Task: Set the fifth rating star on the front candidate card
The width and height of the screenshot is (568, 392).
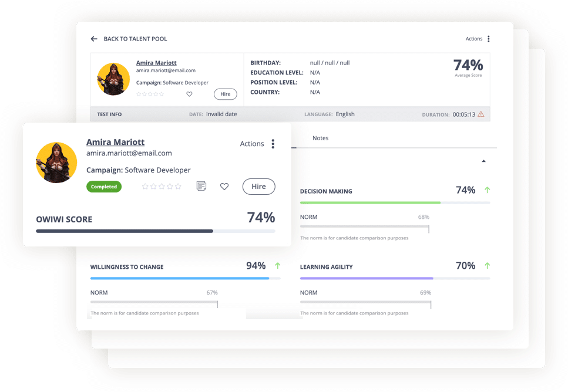Action: 178,187
